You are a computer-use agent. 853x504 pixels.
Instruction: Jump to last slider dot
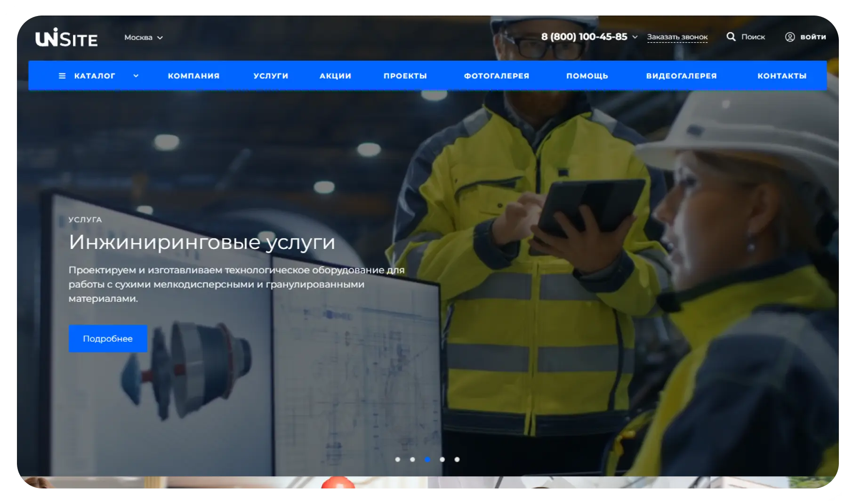pyautogui.click(x=457, y=459)
